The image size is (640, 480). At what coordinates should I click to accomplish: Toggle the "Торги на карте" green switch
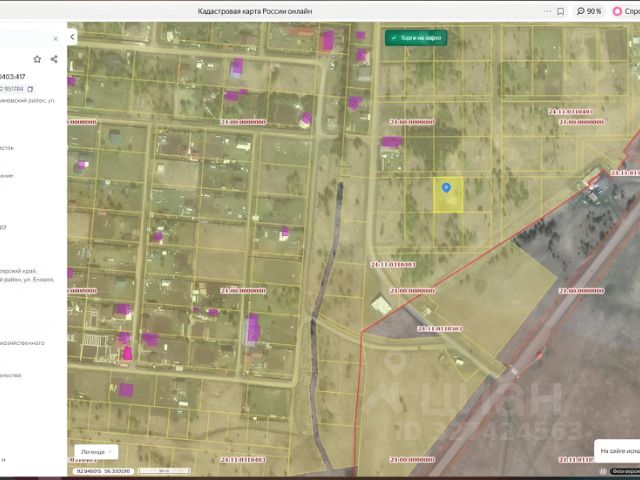point(416,38)
